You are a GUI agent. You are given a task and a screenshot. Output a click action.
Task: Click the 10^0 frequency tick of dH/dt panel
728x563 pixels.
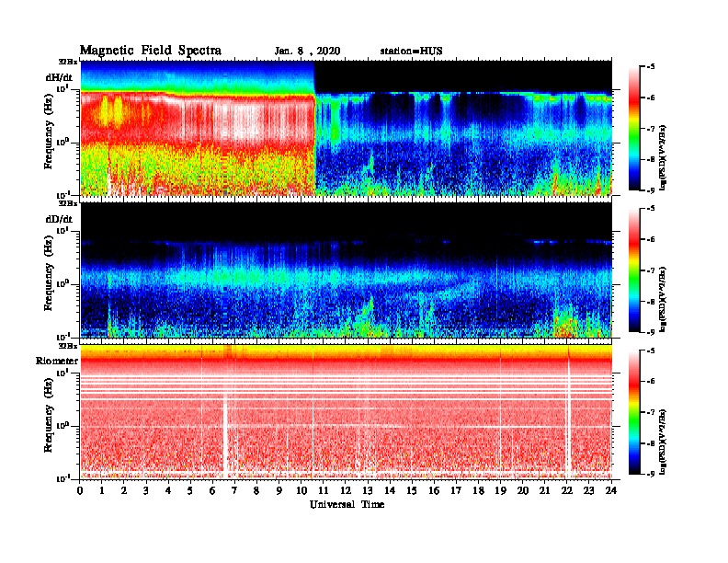point(63,143)
